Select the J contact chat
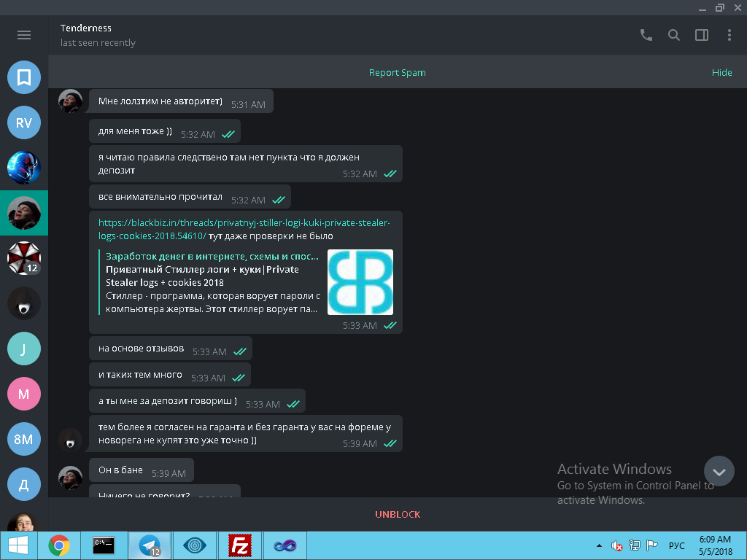The width and height of the screenshot is (747, 560). click(x=24, y=349)
